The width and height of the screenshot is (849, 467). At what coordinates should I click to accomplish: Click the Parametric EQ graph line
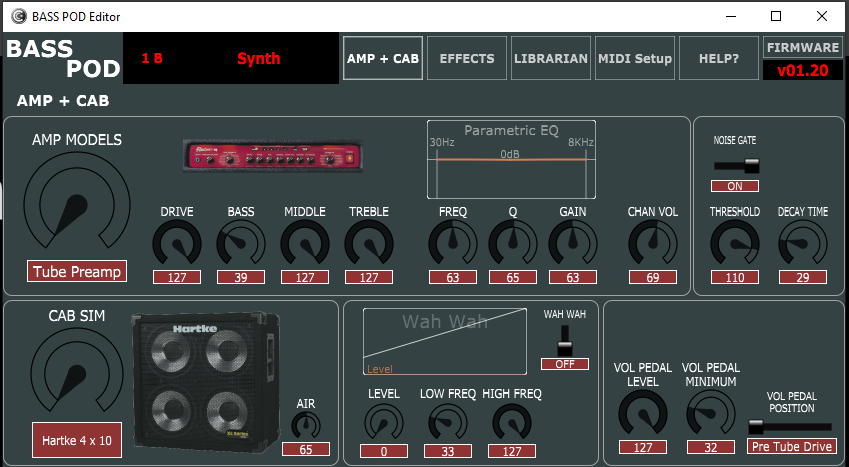click(x=512, y=159)
